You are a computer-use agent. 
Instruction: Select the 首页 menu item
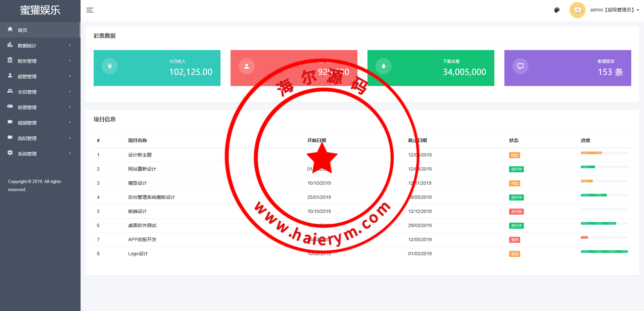coord(22,30)
